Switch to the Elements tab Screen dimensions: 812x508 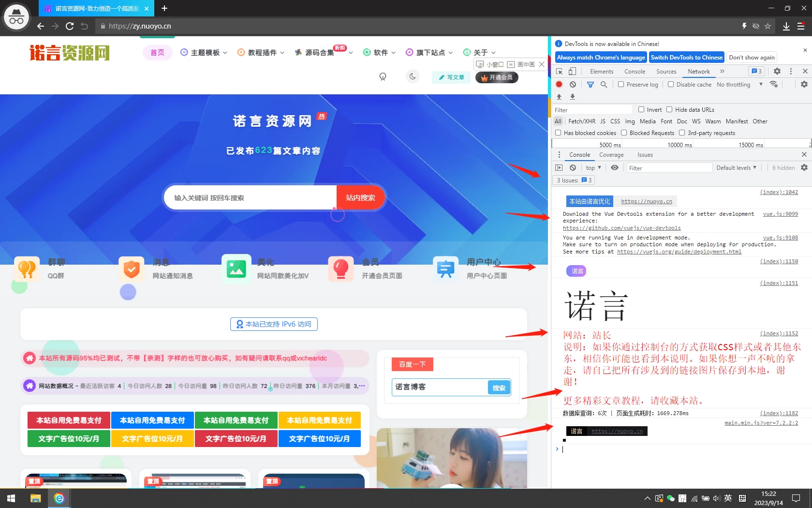601,71
